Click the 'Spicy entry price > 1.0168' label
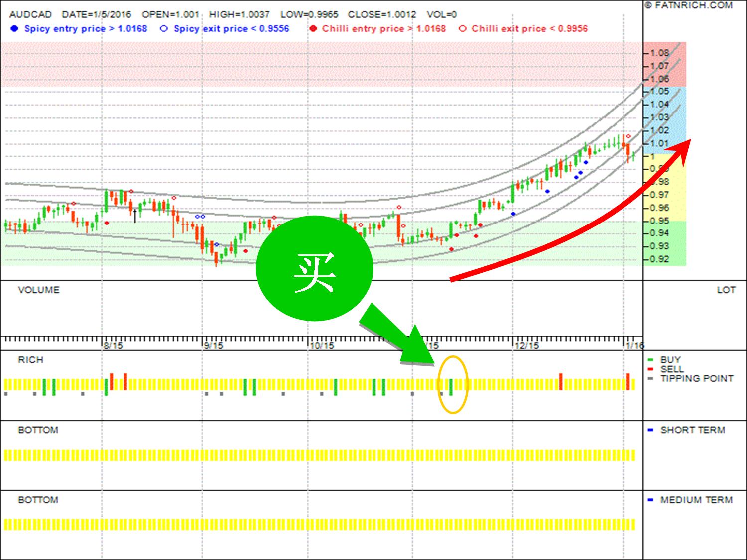This screenshot has width=747, height=560. point(86,28)
